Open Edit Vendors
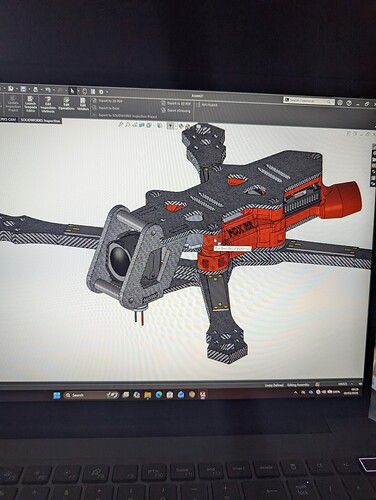The width and height of the screenshot is (376, 500). click(83, 104)
